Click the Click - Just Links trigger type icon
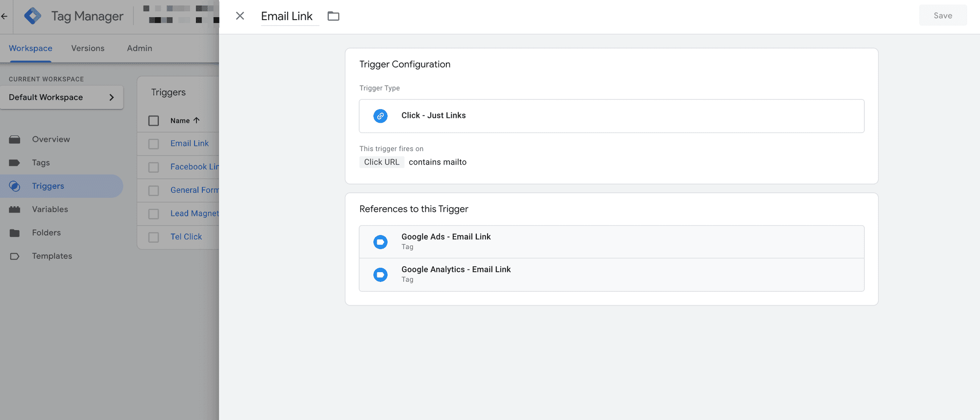This screenshot has width=980, height=420. point(380,116)
